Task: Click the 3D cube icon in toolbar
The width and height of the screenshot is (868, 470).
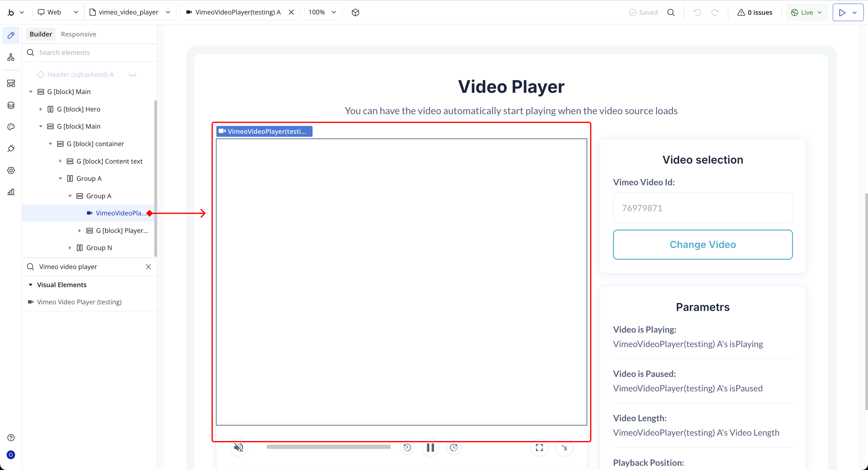Action: pos(355,12)
